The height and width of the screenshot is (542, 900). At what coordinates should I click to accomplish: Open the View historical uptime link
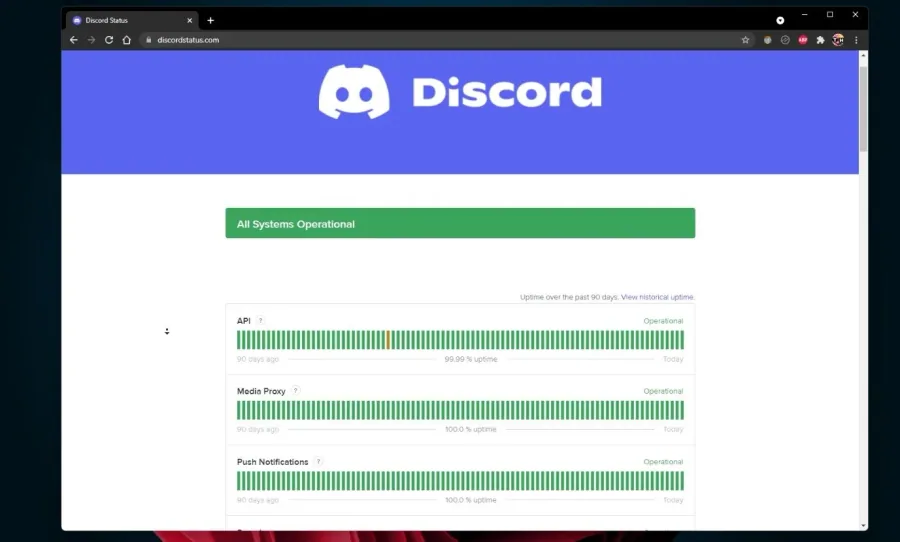(657, 297)
